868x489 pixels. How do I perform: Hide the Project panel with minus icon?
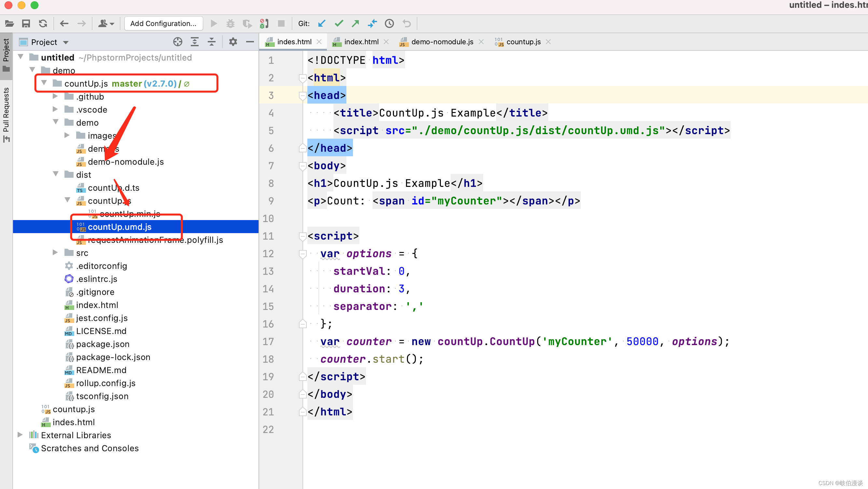pyautogui.click(x=250, y=42)
